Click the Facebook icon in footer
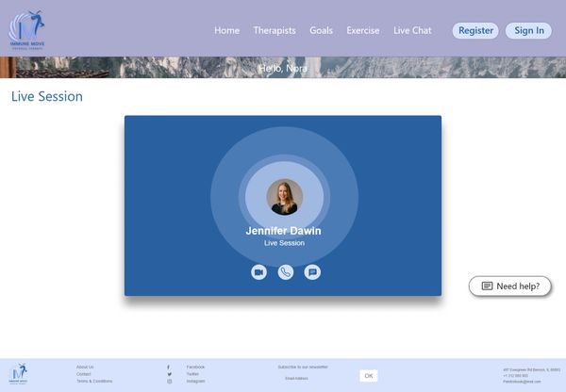Image resolution: width=566 pixels, height=392 pixels. pyautogui.click(x=168, y=367)
